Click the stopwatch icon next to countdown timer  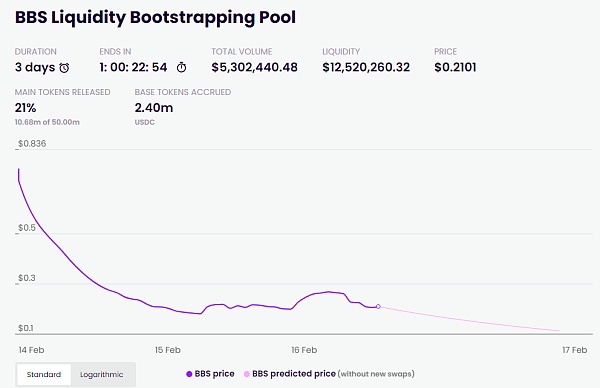(181, 68)
